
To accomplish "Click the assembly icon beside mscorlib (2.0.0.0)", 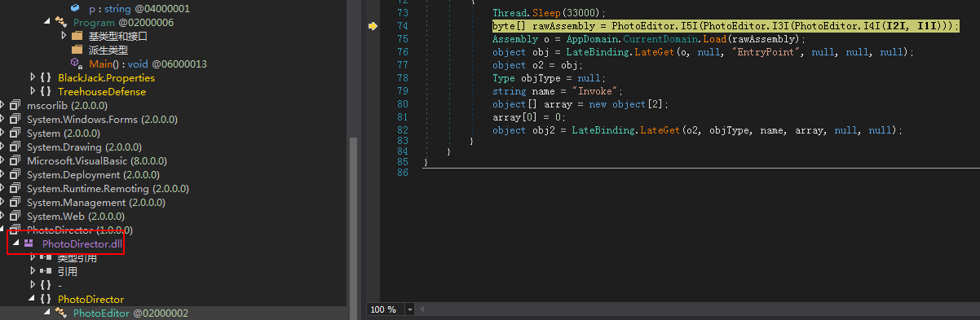I will coord(15,105).
